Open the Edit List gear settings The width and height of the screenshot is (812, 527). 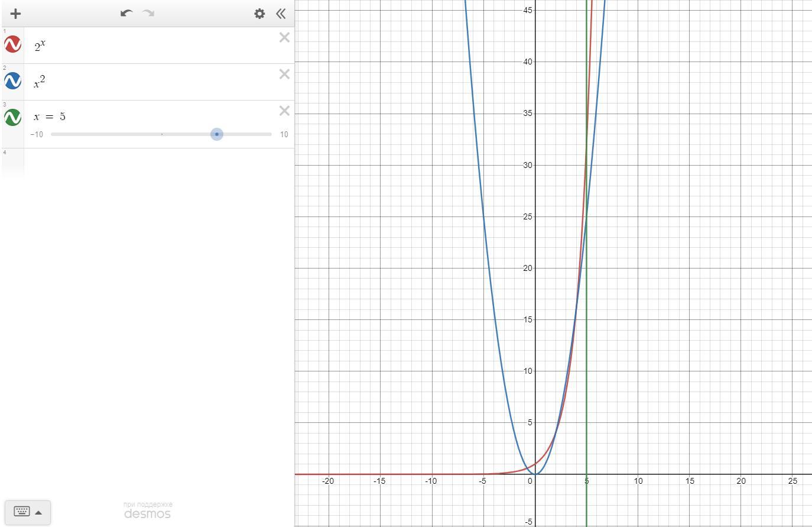click(x=259, y=13)
